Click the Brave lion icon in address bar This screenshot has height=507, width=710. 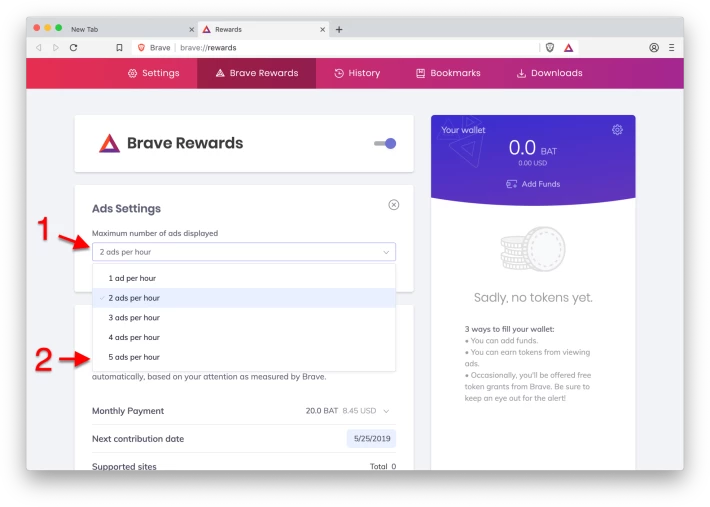tap(141, 48)
